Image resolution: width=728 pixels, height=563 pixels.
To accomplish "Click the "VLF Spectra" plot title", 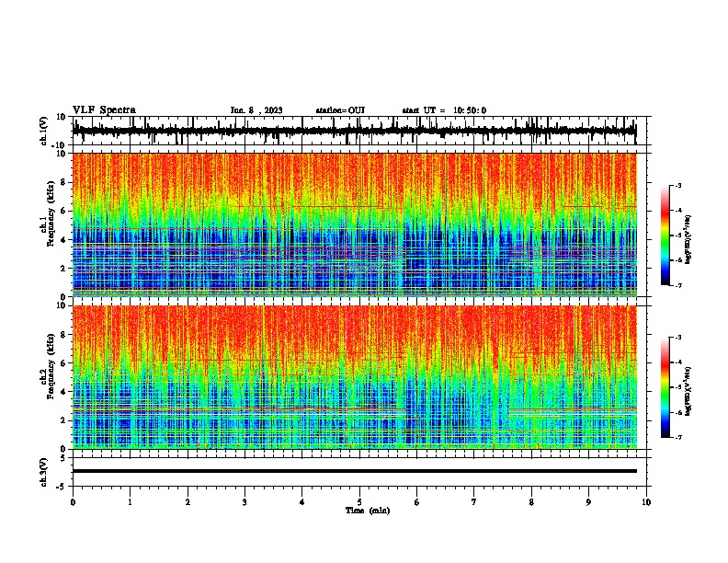I will tap(104, 110).
